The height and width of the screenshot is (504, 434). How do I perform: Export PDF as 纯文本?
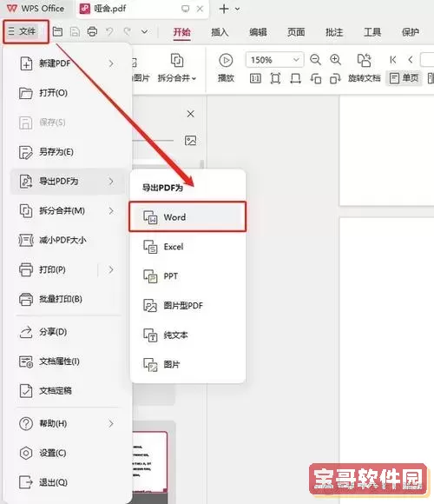187,335
